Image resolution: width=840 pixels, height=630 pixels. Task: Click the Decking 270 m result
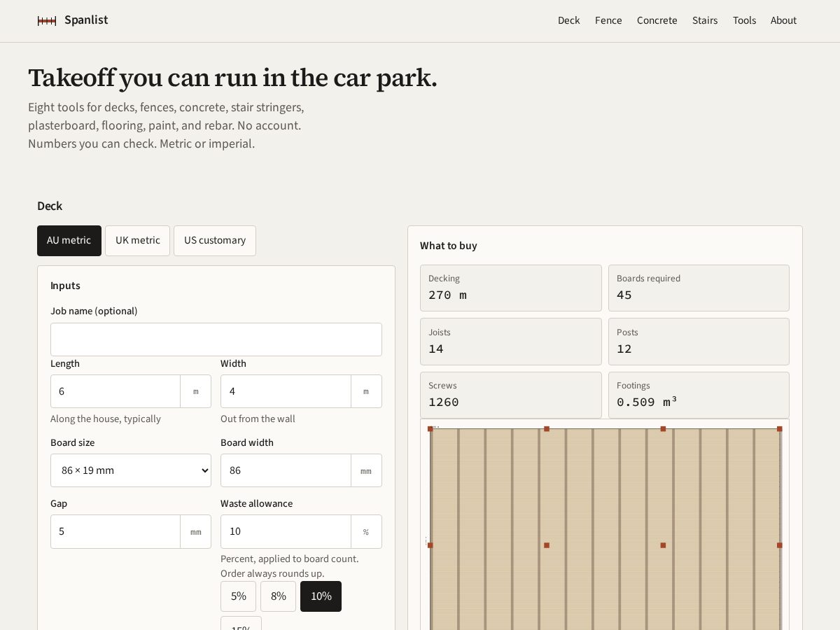(x=511, y=288)
